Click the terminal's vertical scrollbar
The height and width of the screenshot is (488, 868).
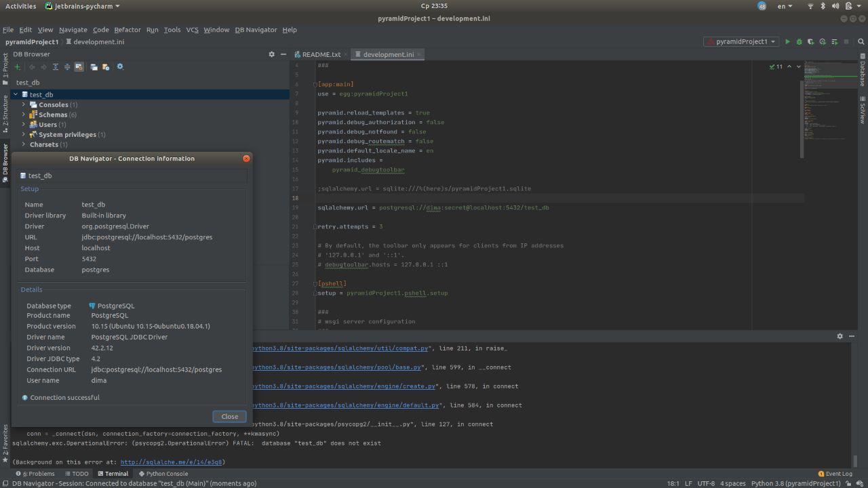854,460
